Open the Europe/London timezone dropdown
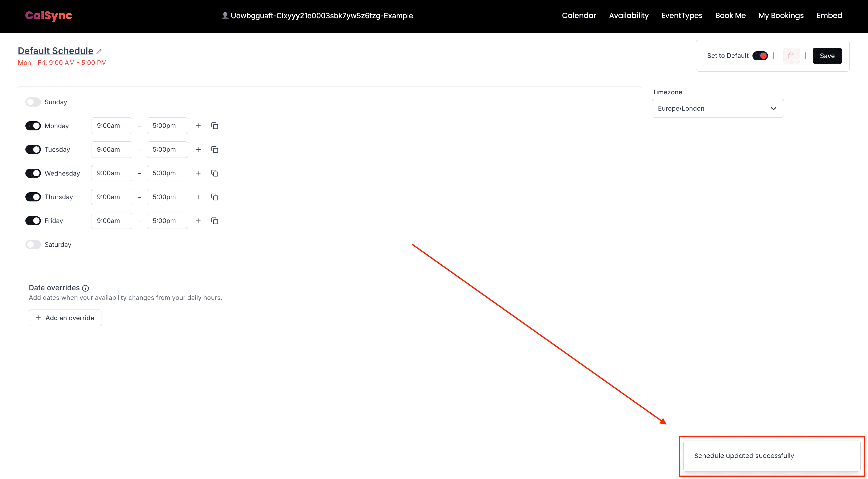Screen dimensions: 868x479 coord(717,108)
